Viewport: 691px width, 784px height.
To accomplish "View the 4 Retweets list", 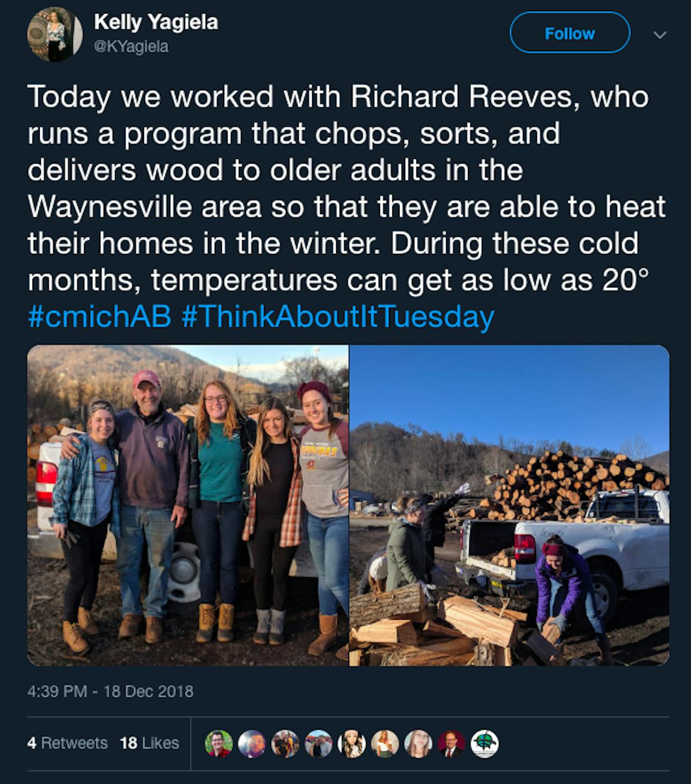I will [x=67, y=743].
